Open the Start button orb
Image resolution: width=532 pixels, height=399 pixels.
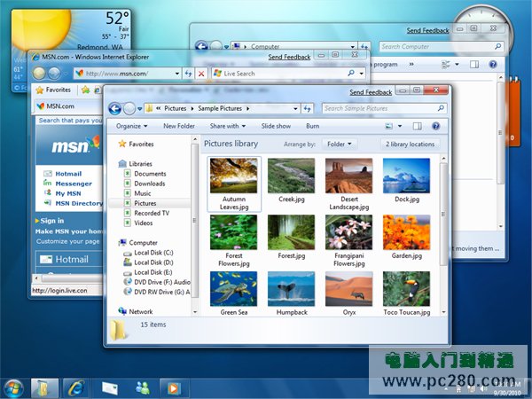coord(13,388)
